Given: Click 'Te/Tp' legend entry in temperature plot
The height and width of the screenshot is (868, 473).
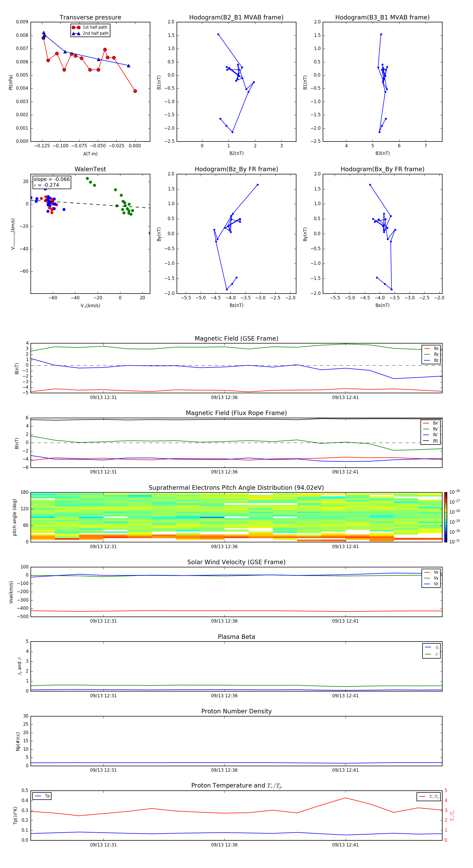Looking at the screenshot, I should pyautogui.click(x=429, y=796).
